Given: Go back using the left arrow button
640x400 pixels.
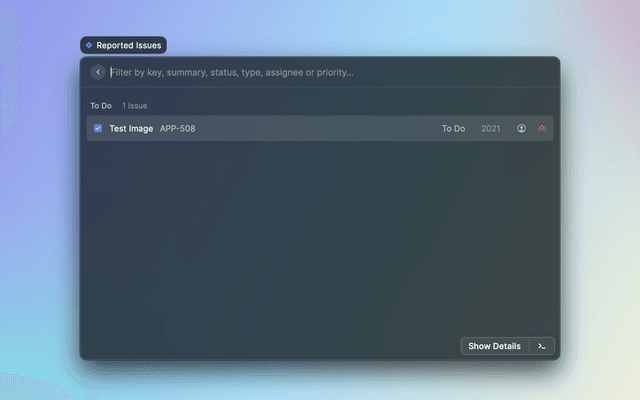Looking at the screenshot, I should (98, 72).
